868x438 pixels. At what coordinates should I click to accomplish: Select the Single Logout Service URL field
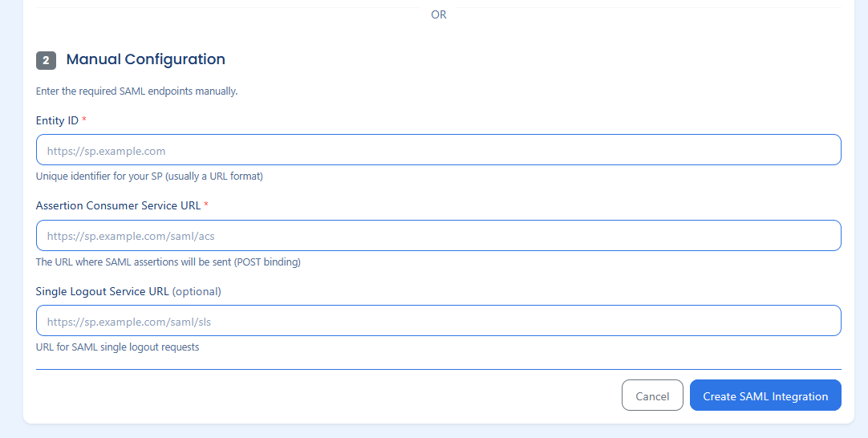pos(439,321)
